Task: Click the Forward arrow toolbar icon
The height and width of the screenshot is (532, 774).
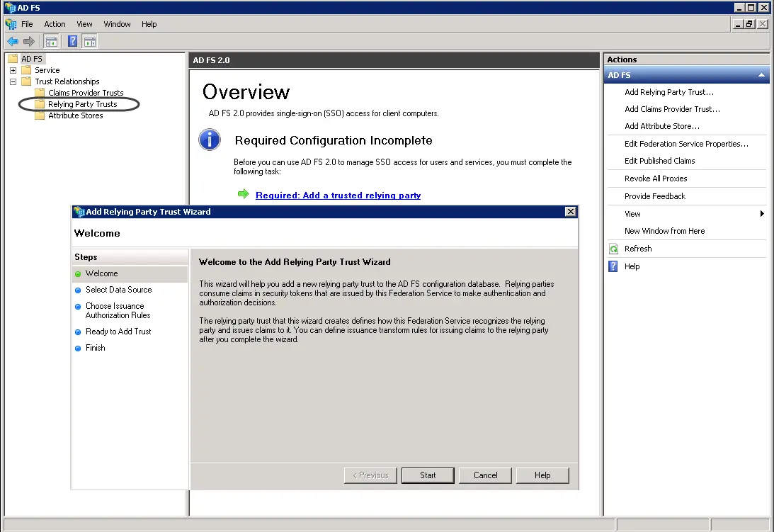Action: point(29,42)
